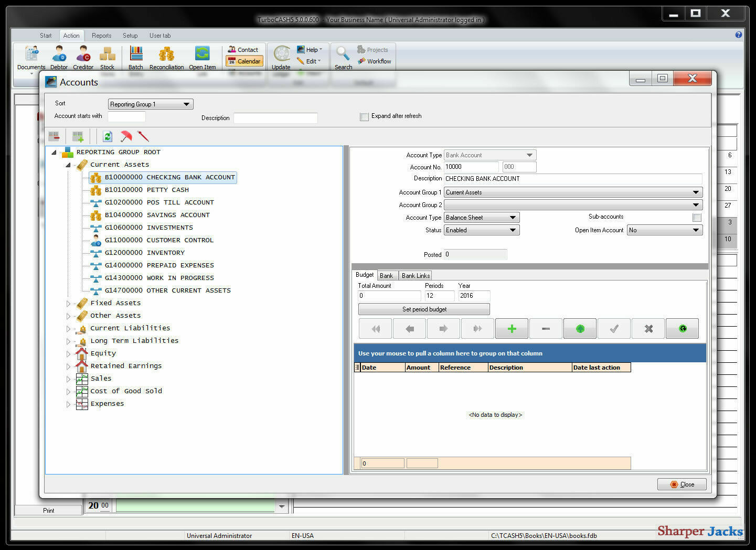Go to previous budget record
The width and height of the screenshot is (756, 550).
[x=409, y=329]
